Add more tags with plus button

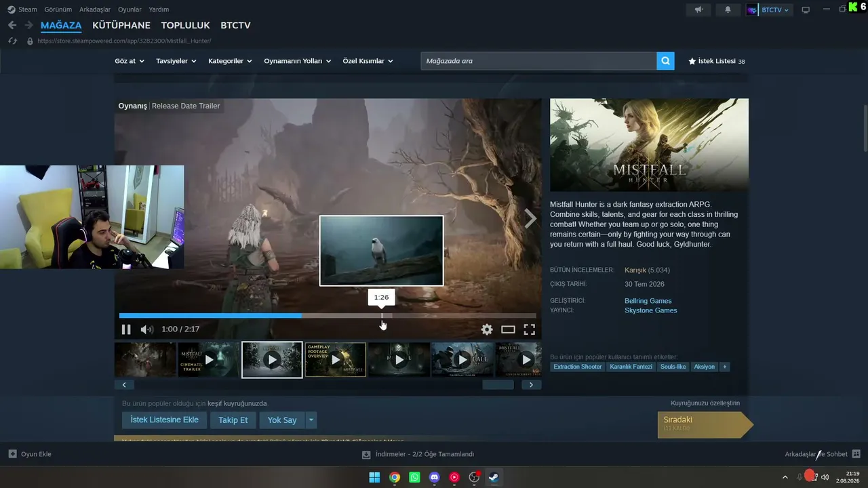[x=725, y=367]
